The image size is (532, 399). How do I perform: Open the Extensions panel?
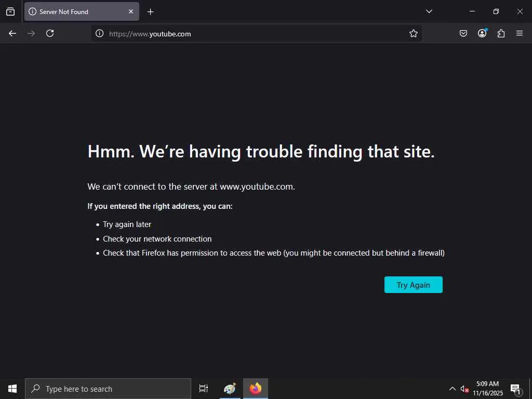[501, 33]
